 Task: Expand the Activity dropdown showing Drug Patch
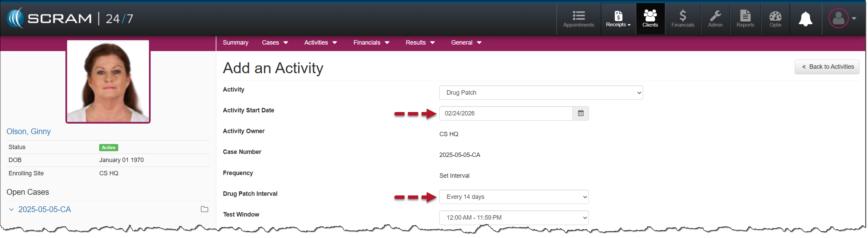pyautogui.click(x=540, y=93)
